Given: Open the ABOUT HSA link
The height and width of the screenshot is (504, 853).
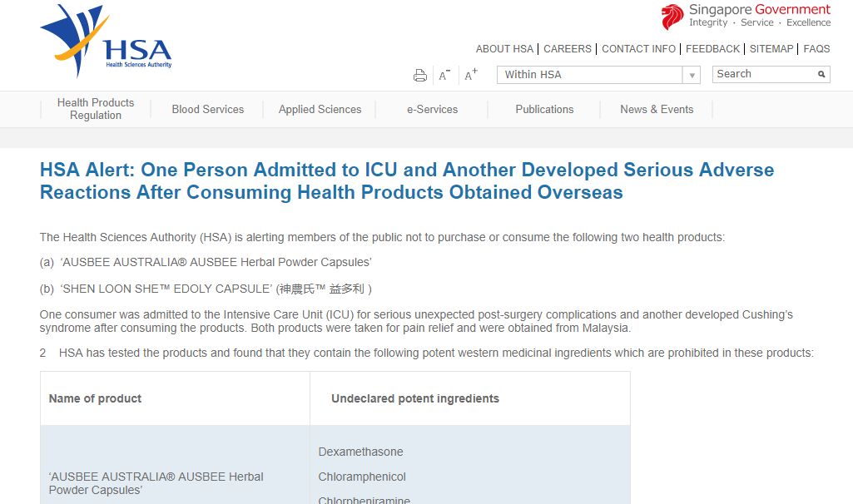Looking at the screenshot, I should tap(504, 49).
